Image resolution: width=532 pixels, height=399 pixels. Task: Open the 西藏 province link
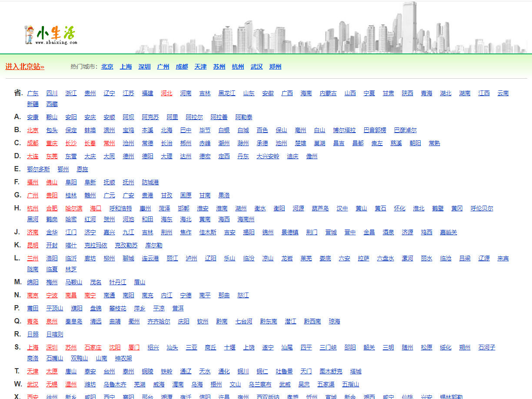[52, 104]
